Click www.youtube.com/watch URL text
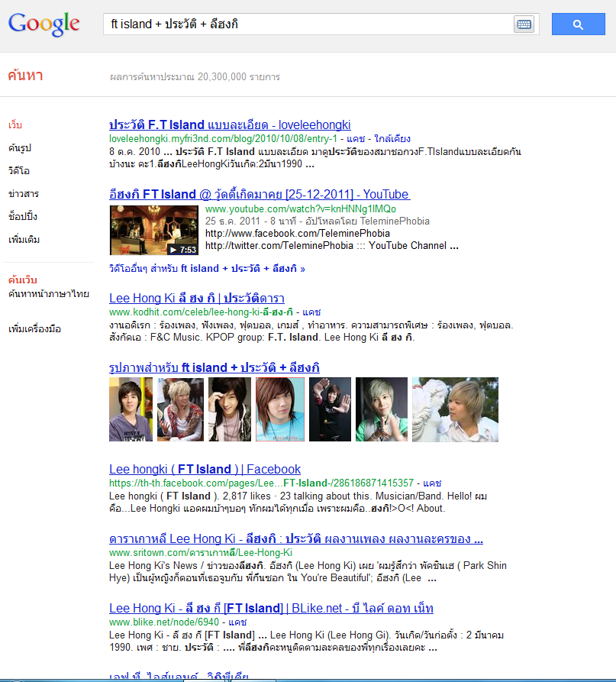The width and height of the screenshot is (616, 682). click(x=301, y=208)
